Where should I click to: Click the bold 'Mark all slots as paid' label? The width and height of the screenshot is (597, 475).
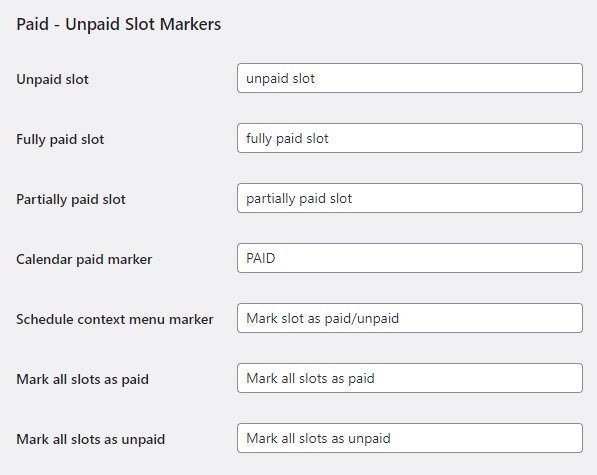83,379
